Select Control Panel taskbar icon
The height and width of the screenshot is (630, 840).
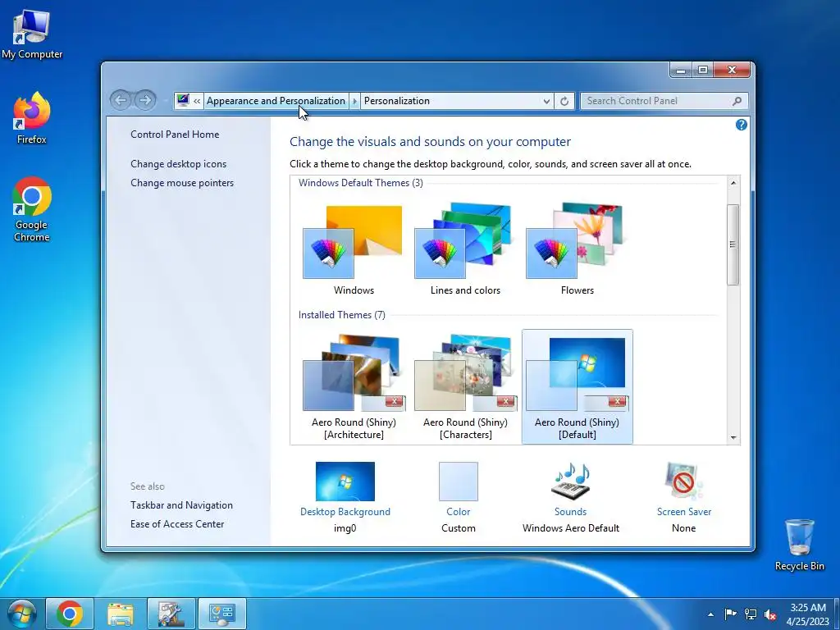click(x=221, y=614)
